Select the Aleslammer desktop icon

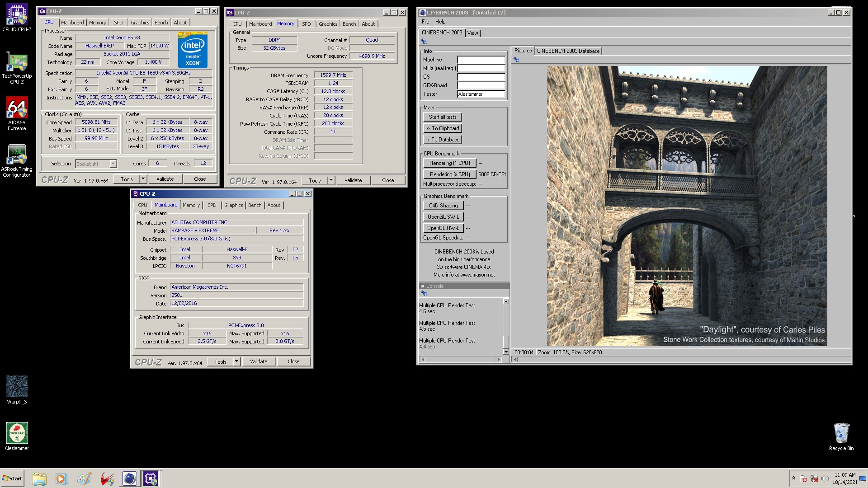point(17,436)
